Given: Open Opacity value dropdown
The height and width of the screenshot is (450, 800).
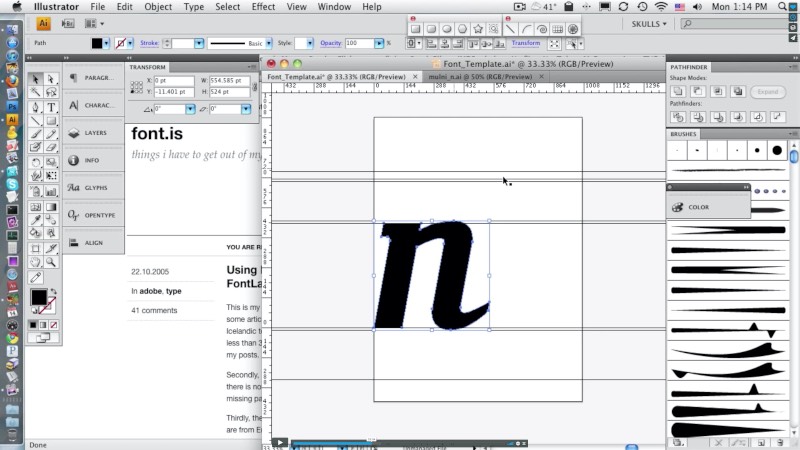Looking at the screenshot, I should (x=379, y=43).
